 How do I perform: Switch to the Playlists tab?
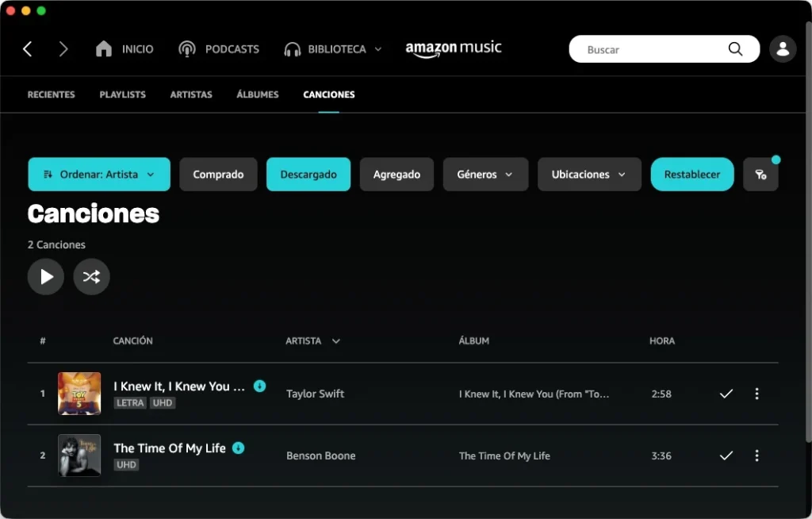point(123,94)
